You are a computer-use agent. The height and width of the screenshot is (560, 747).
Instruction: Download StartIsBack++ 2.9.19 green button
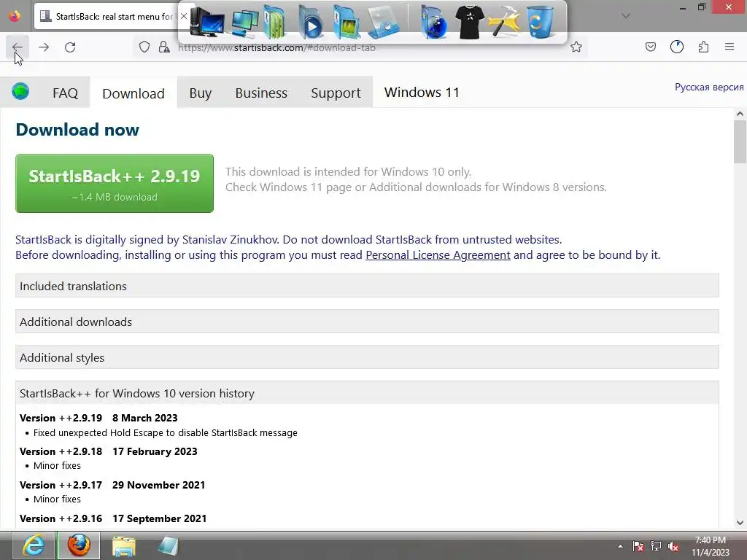(x=115, y=183)
